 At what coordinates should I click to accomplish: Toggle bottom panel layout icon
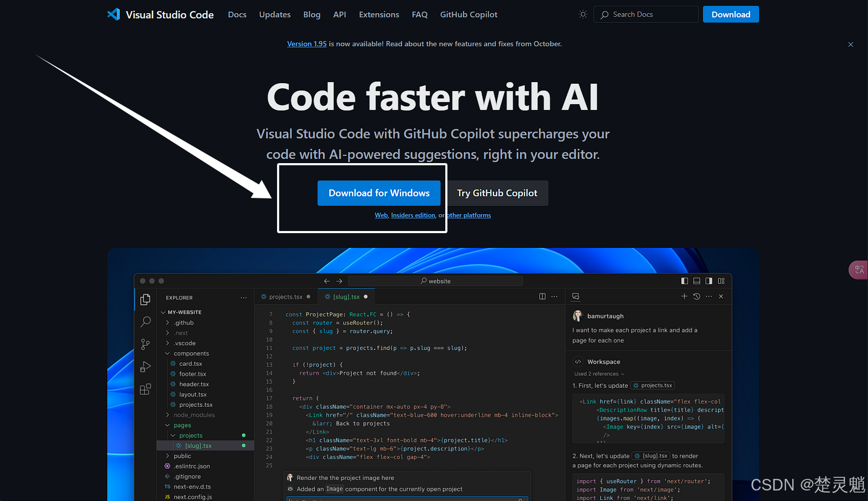pyautogui.click(x=697, y=281)
